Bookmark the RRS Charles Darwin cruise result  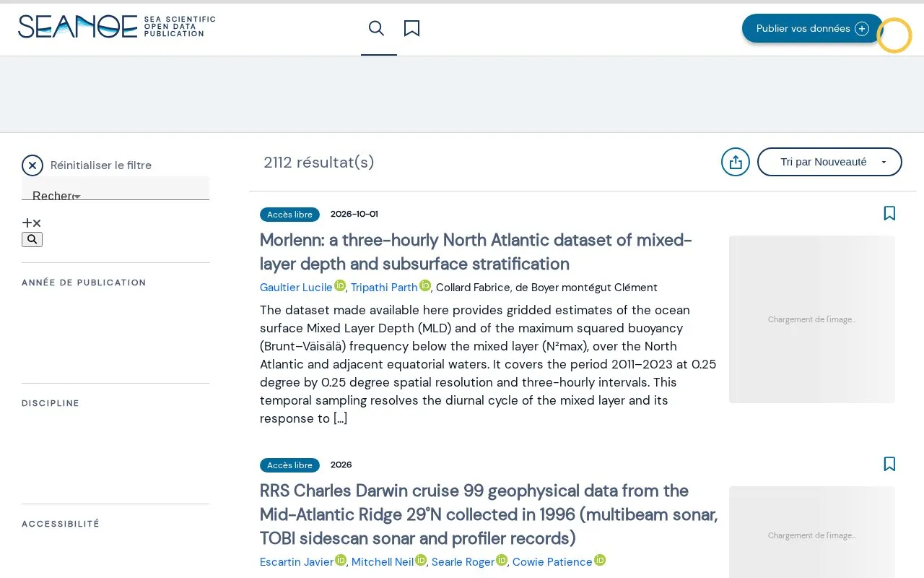(x=889, y=464)
